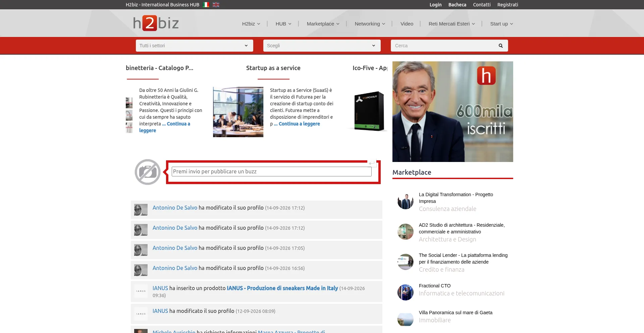The image size is (644, 333).
Task: Open Fractional CTO listing title
Action: (x=435, y=286)
